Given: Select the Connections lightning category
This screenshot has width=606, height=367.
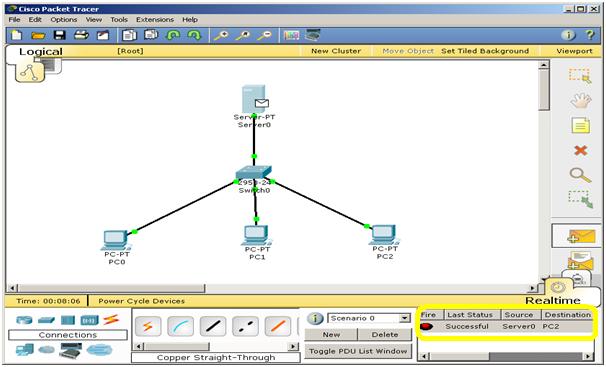Looking at the screenshot, I should coord(111,319).
